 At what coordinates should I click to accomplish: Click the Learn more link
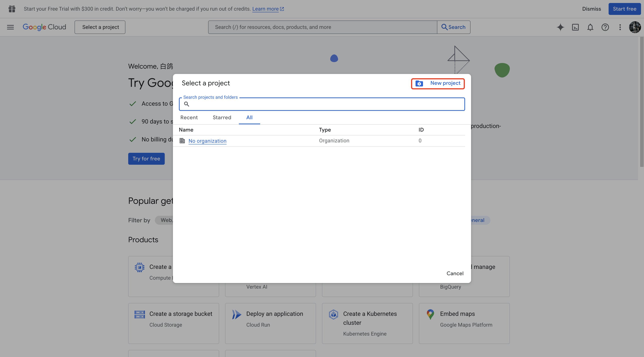(x=265, y=9)
